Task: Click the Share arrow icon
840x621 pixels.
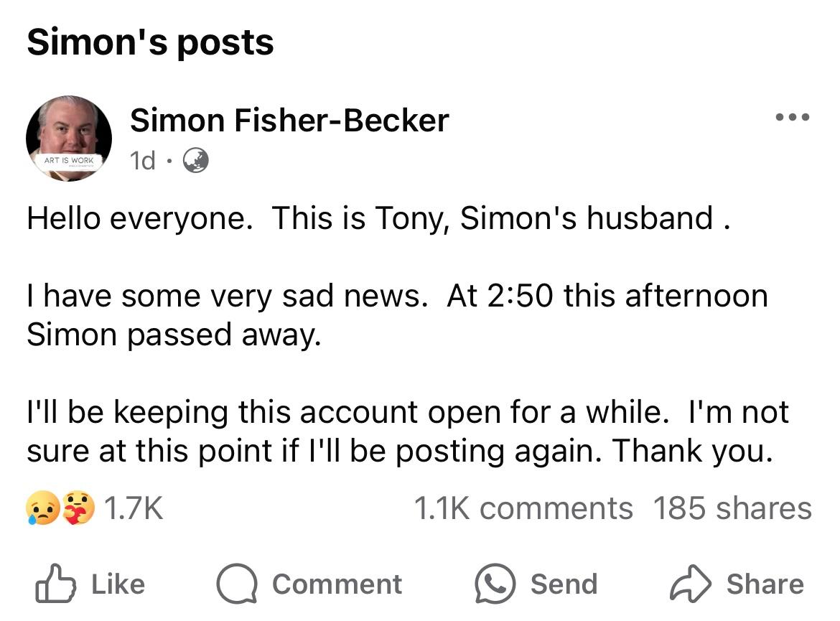Action: pos(689,583)
